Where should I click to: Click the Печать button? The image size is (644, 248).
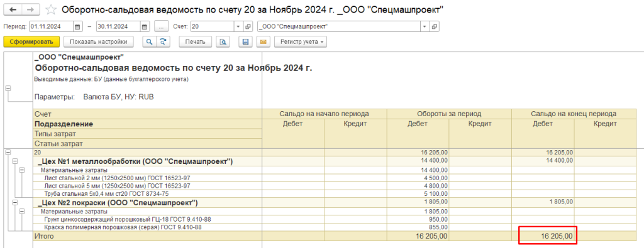click(x=195, y=42)
